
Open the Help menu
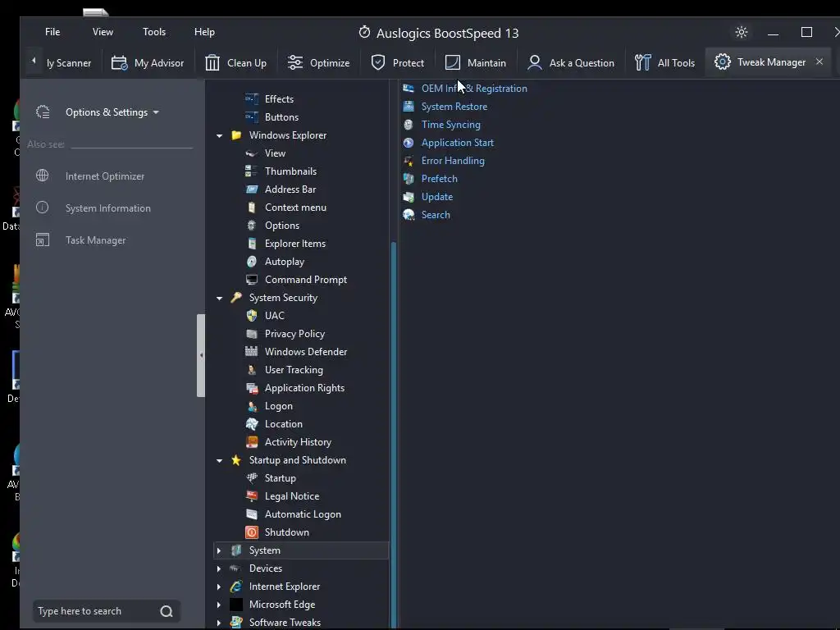(x=204, y=32)
